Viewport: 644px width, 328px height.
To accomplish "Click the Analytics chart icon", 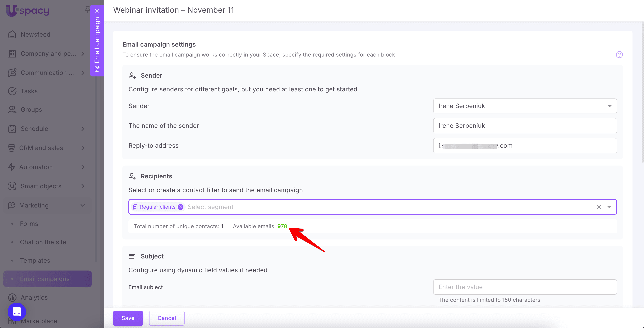I will tap(12, 298).
